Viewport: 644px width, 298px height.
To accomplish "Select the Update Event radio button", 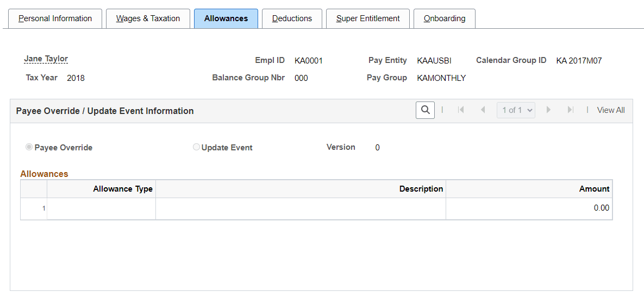I will (196, 147).
